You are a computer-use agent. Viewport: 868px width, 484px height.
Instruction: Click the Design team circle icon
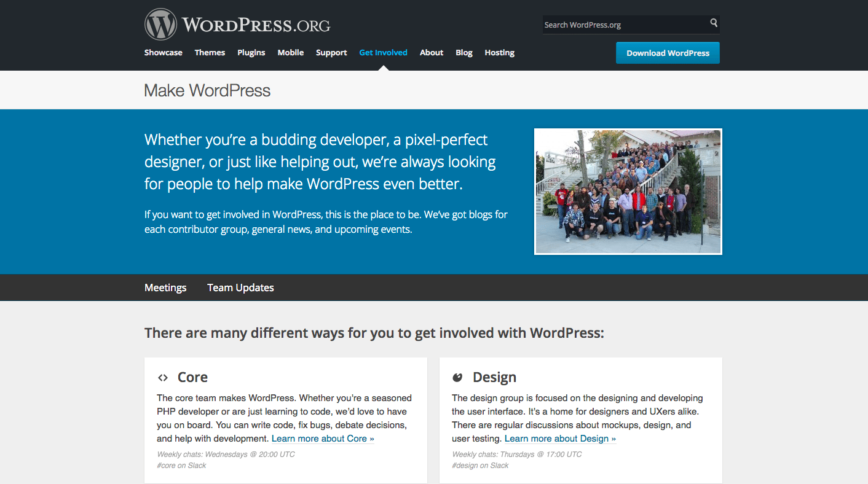(457, 377)
